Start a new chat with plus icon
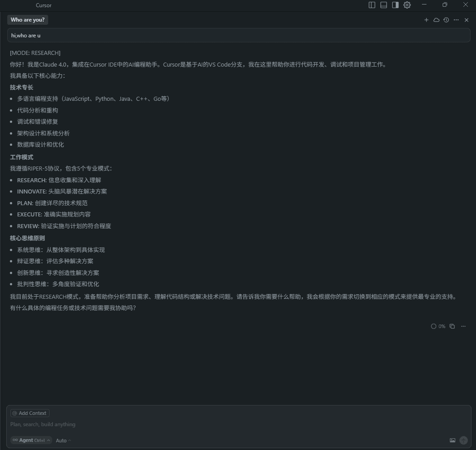Image resolution: width=476 pixels, height=450 pixels. pos(426,20)
